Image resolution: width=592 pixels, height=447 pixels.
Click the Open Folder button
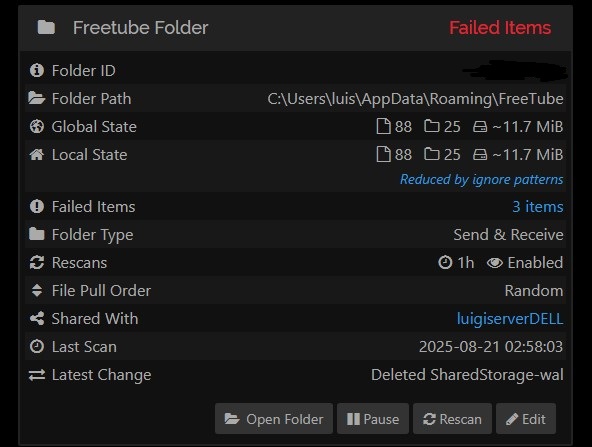point(274,419)
